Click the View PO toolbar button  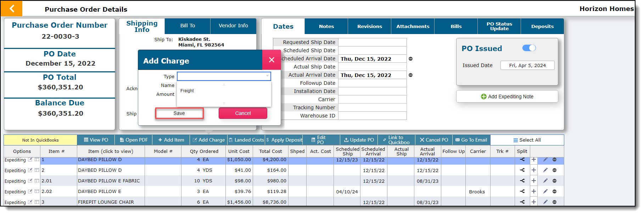(96, 140)
